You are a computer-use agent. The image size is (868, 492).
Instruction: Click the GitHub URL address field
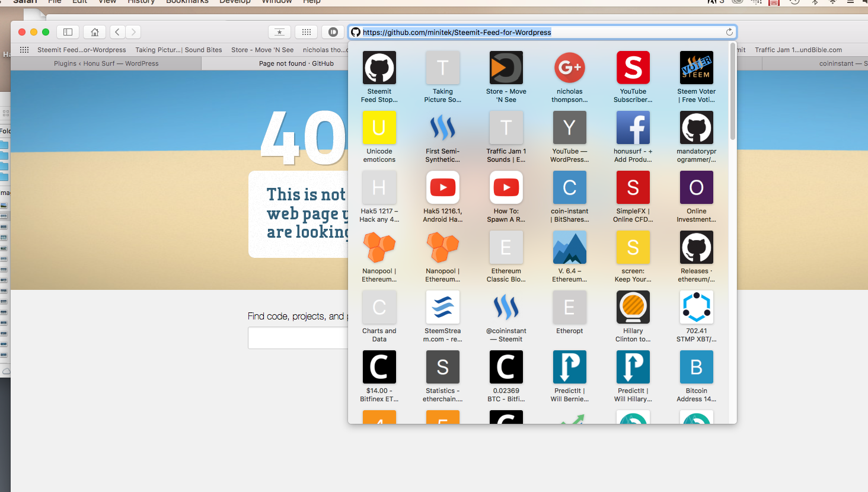click(542, 32)
